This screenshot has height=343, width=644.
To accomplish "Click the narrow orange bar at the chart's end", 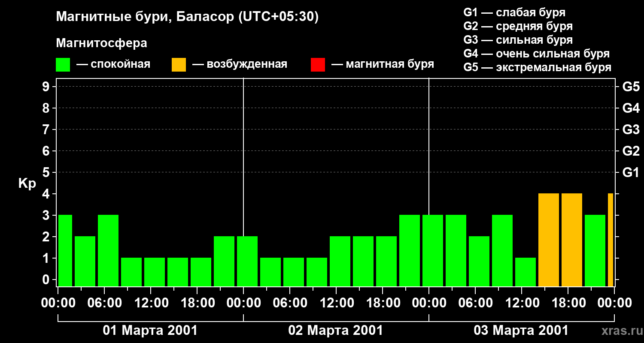I will click(x=611, y=240).
